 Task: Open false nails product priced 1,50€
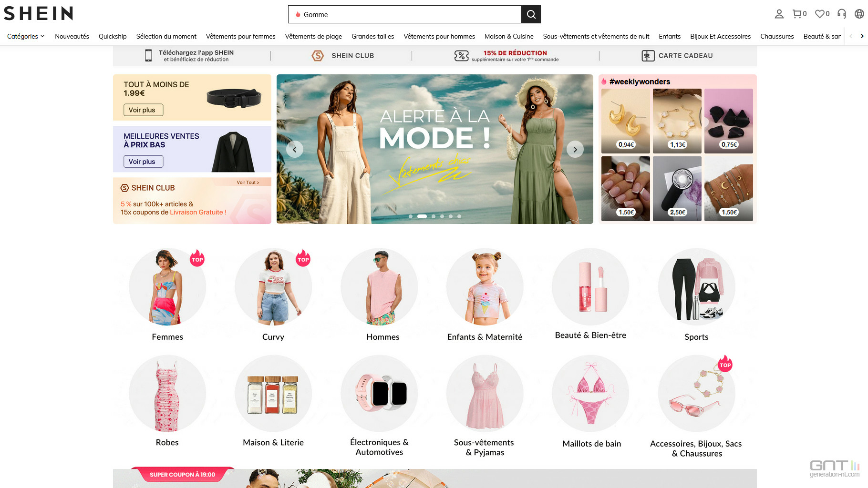pyautogui.click(x=626, y=189)
